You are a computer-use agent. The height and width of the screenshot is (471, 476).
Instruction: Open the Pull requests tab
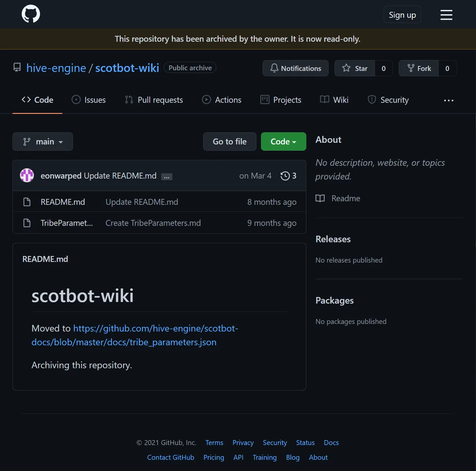(154, 100)
